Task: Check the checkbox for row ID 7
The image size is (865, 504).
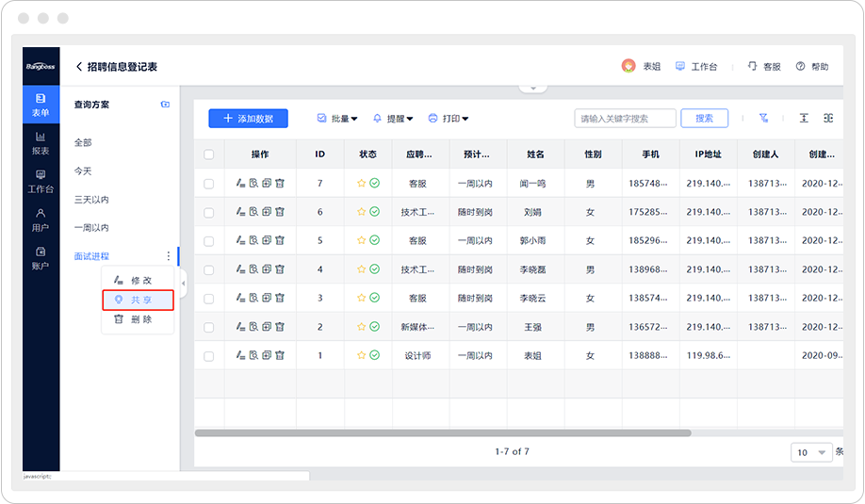Action: pos(209,184)
